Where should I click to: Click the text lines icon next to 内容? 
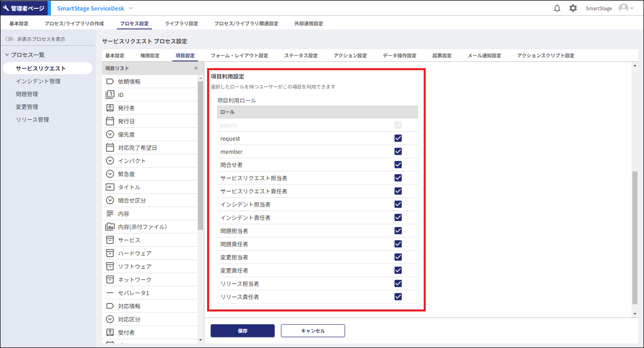coord(110,213)
